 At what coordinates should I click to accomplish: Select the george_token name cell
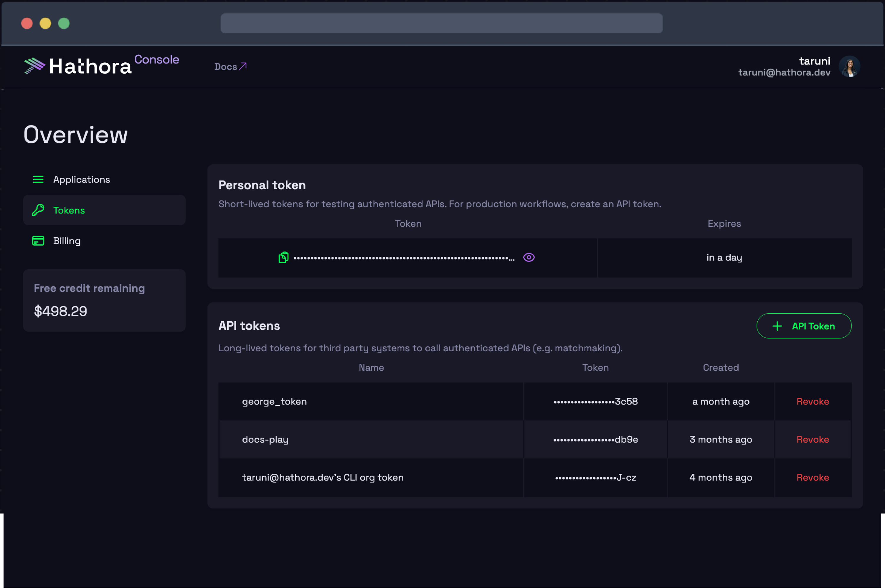(x=371, y=402)
